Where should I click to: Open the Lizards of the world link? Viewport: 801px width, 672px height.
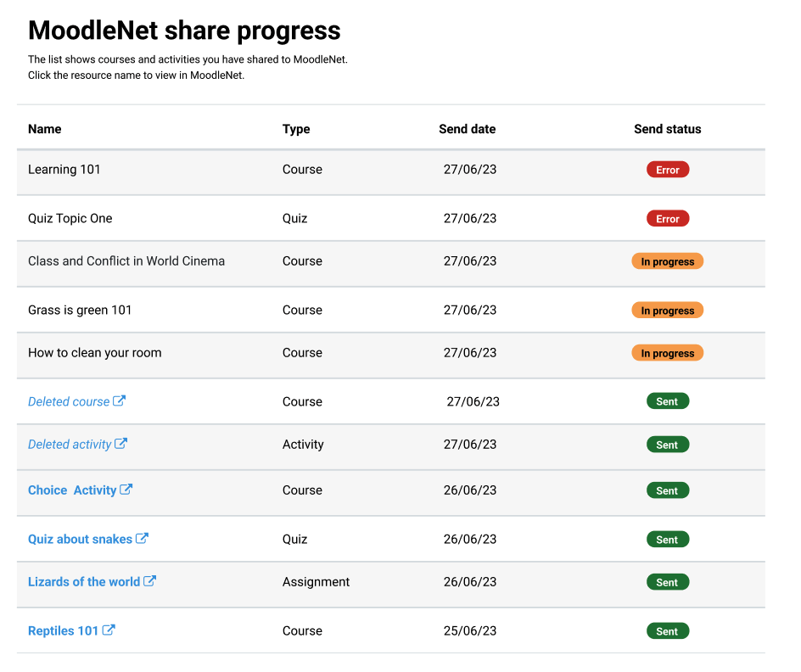click(x=84, y=582)
